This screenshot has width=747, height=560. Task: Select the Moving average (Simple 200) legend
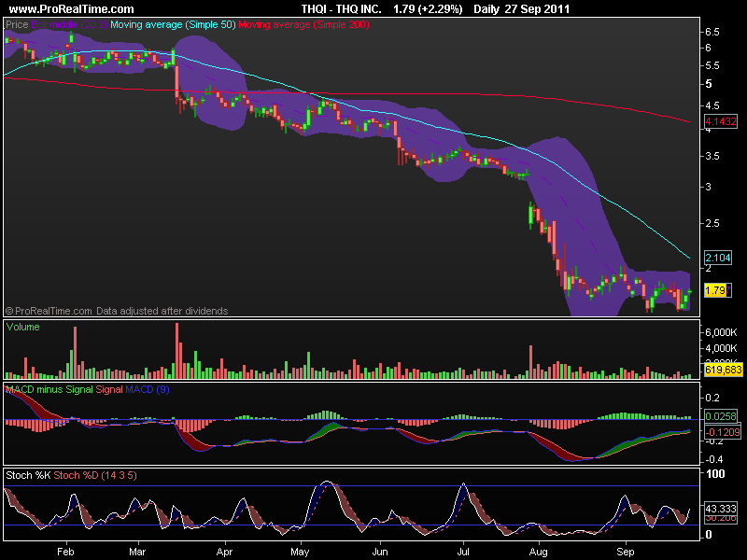(x=303, y=24)
